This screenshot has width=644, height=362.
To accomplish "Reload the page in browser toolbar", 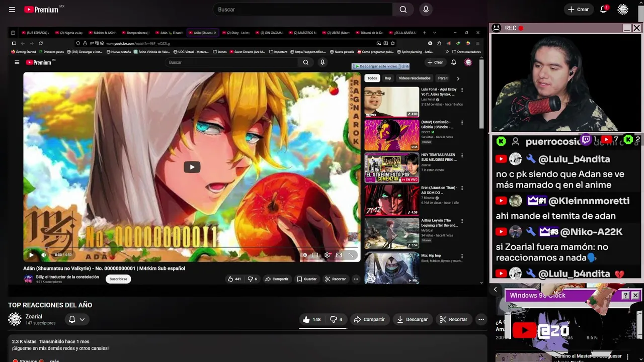I will coord(41,43).
